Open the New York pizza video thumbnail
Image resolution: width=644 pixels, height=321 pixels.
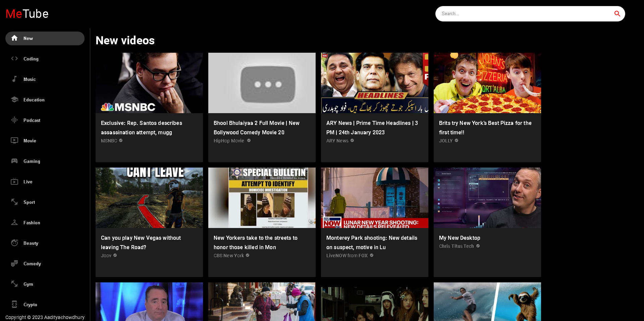click(x=487, y=83)
